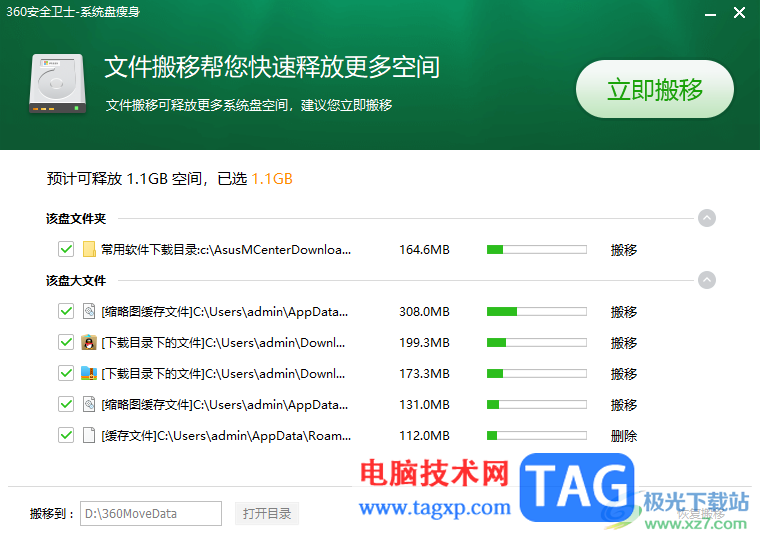Click the 164.6MB size value
The image size is (760, 540).
[x=424, y=250]
